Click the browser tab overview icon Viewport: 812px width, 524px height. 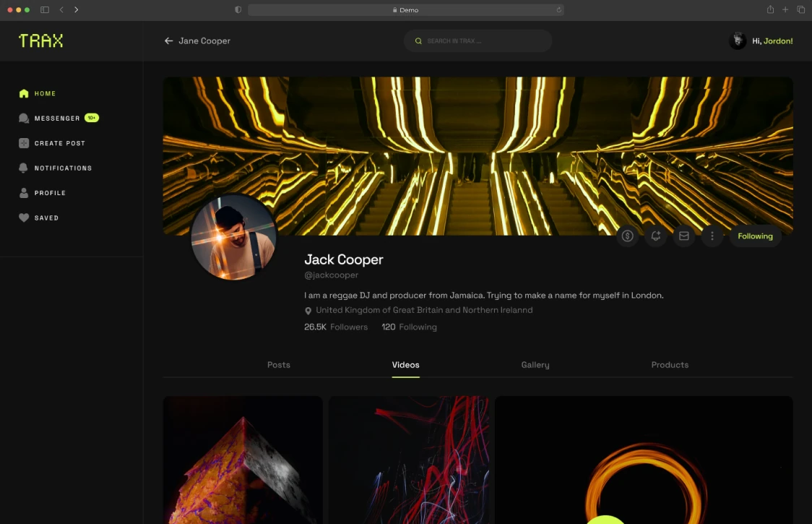800,10
